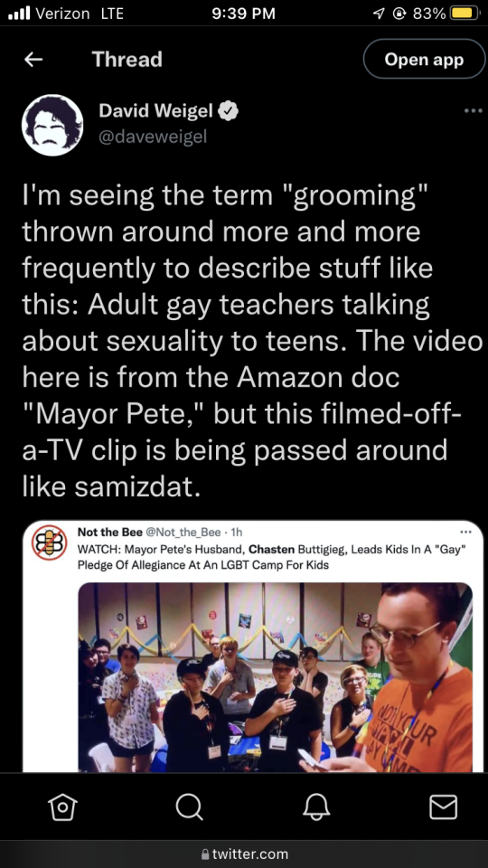Play the quoted video thumbnail
488x868 pixels.
tap(275, 676)
